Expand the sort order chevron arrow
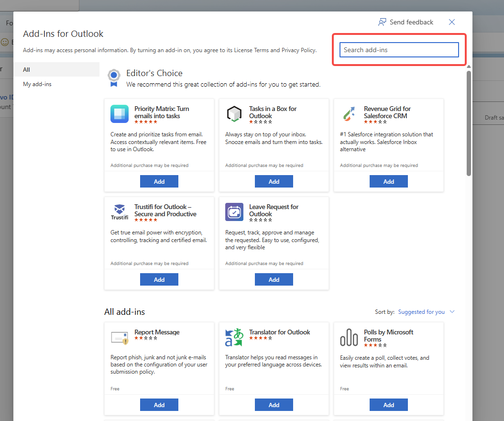This screenshot has width=504, height=421. click(x=452, y=311)
